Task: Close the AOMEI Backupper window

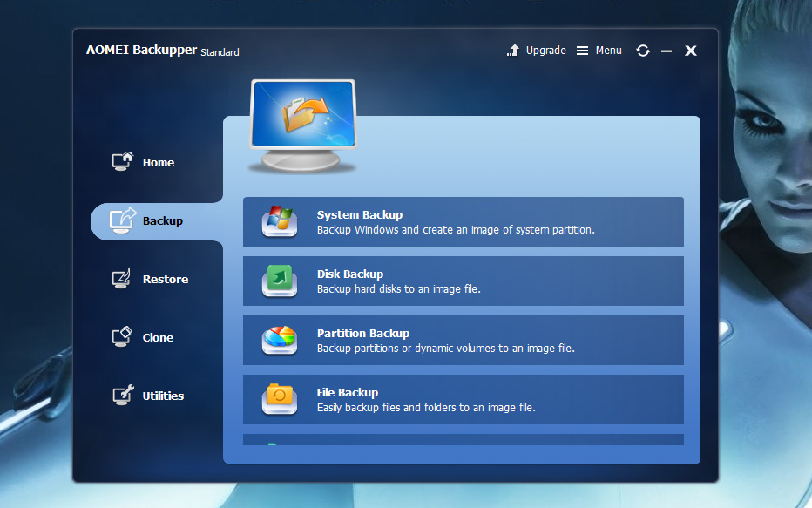Action: tap(690, 51)
